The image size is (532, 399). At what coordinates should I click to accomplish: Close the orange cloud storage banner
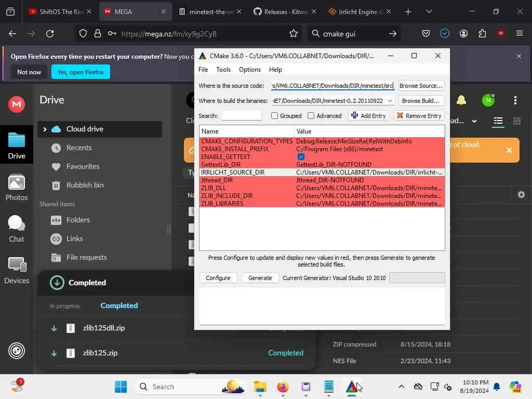pyautogui.click(x=509, y=150)
